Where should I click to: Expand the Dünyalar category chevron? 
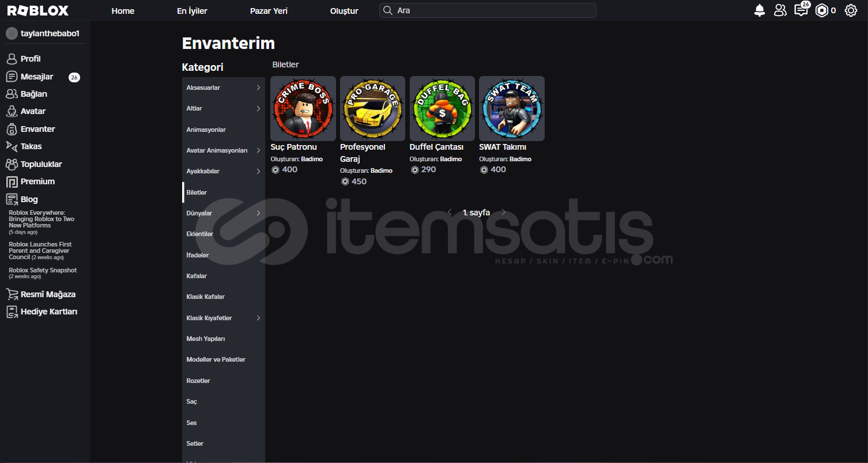[x=258, y=213]
